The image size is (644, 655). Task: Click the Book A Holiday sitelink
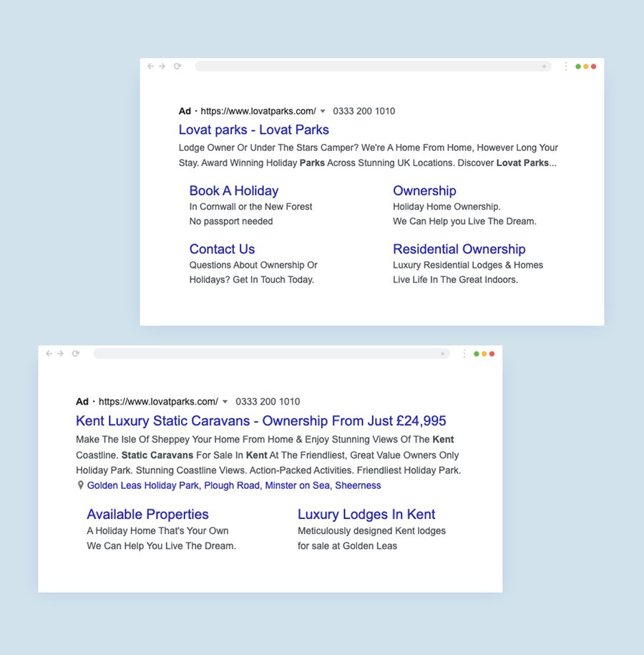tap(233, 190)
